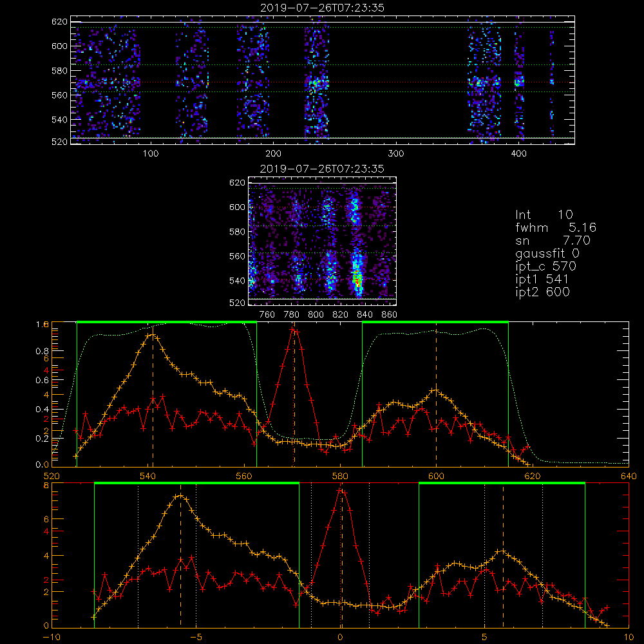644x644 pixels.
Task: Click orange dashed marker near 5.7 in bottom plot
Action: pyautogui.click(x=503, y=555)
